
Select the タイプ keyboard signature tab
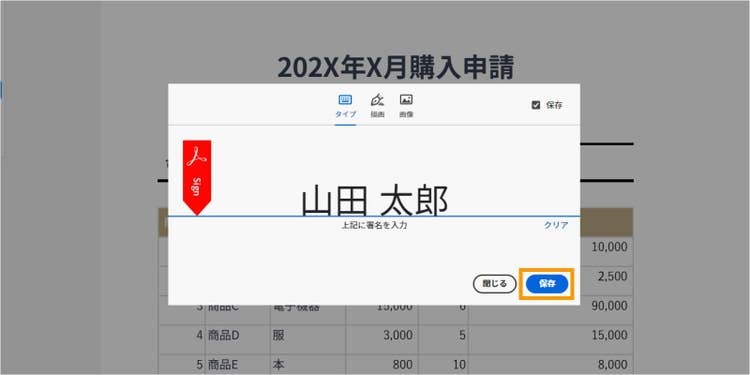pos(345,107)
